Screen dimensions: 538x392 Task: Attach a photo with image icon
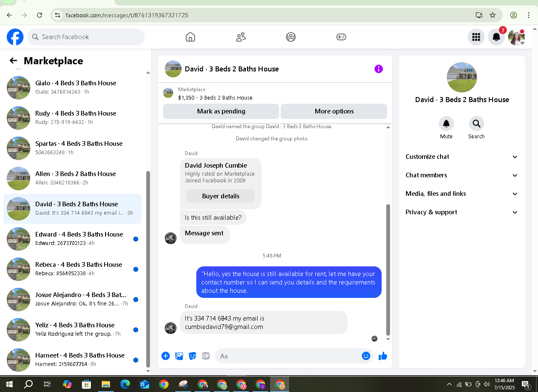pos(179,356)
